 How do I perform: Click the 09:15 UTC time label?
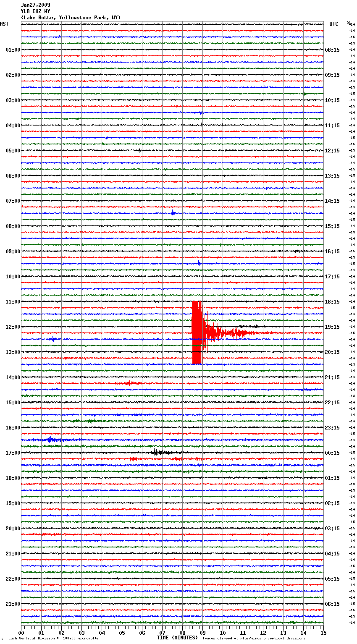tap(332, 75)
